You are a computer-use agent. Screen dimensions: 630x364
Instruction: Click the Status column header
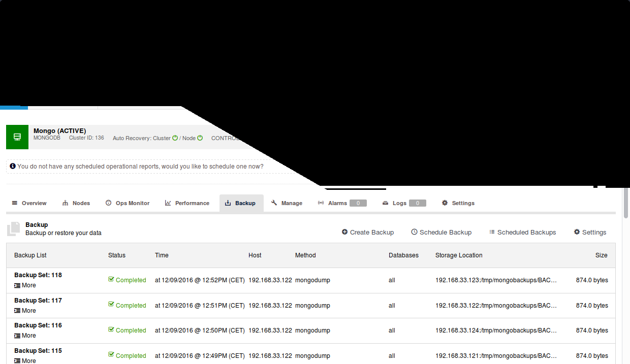(117, 255)
